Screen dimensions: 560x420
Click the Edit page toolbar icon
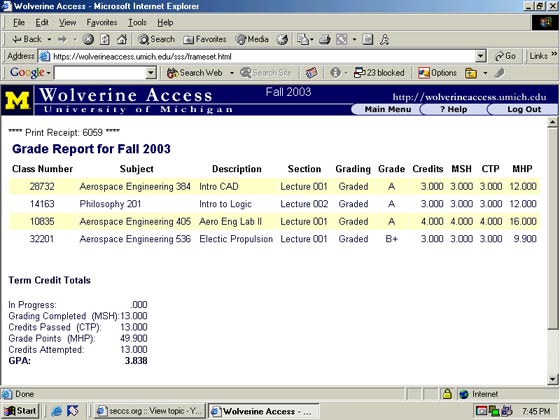[x=342, y=39]
